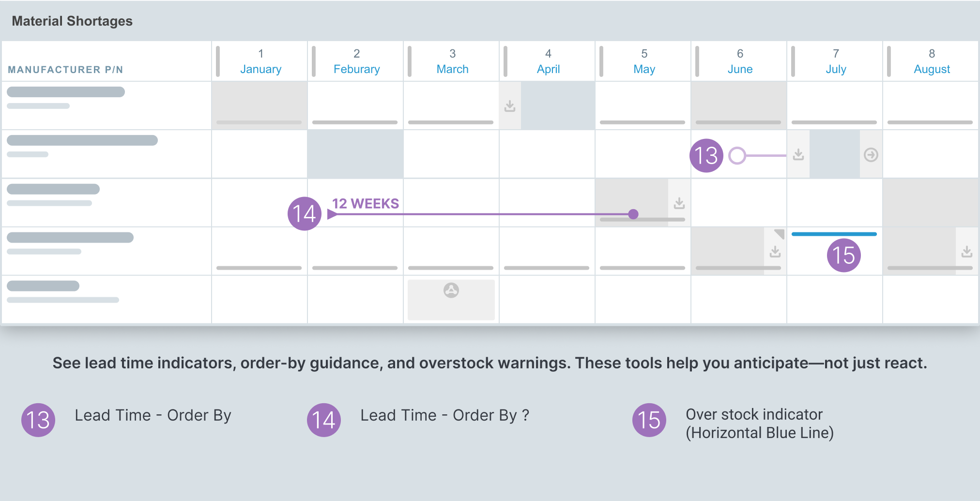Click the August month header
This screenshot has width=980, height=501.
pyautogui.click(x=932, y=62)
